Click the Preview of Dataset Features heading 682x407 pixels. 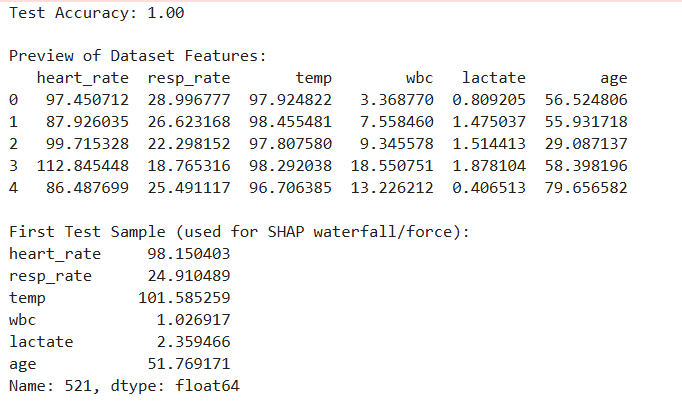pyautogui.click(x=137, y=57)
